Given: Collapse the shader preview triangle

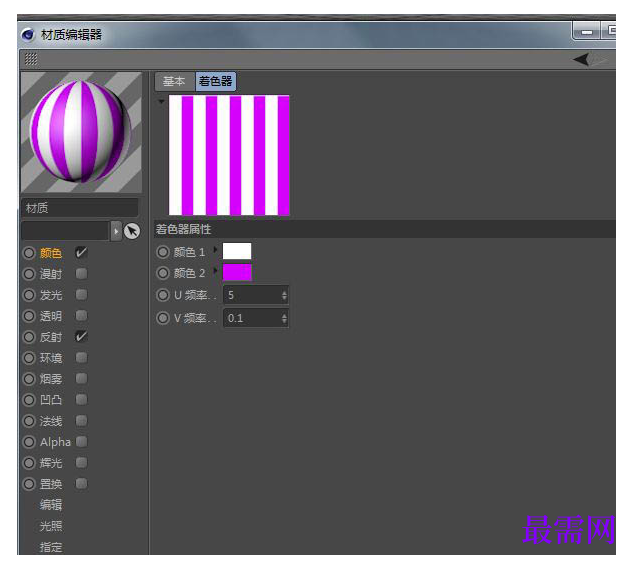Looking at the screenshot, I should pos(161,102).
